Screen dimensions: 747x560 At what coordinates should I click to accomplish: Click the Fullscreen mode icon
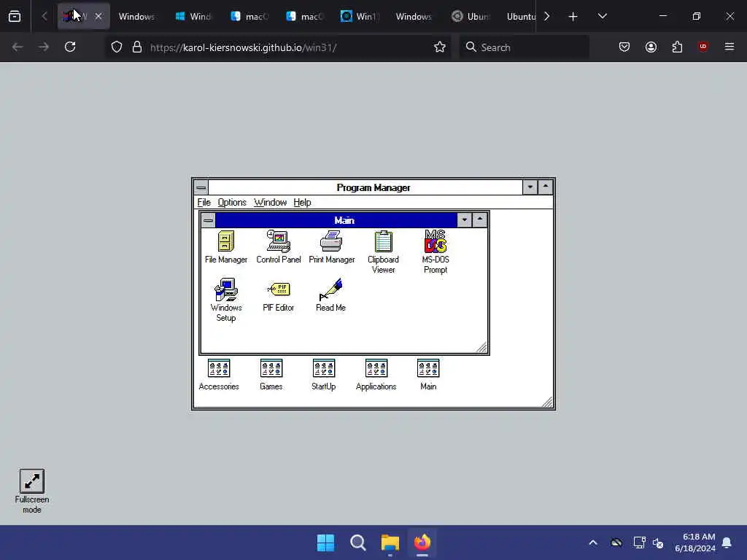(32, 491)
